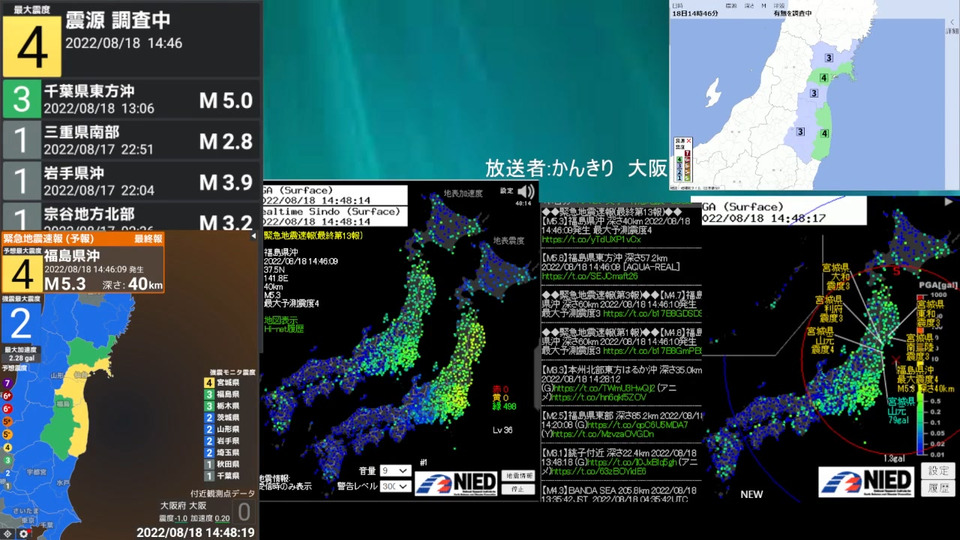Click the 設定 button in the right monitor
The height and width of the screenshot is (540, 960).
click(938, 470)
